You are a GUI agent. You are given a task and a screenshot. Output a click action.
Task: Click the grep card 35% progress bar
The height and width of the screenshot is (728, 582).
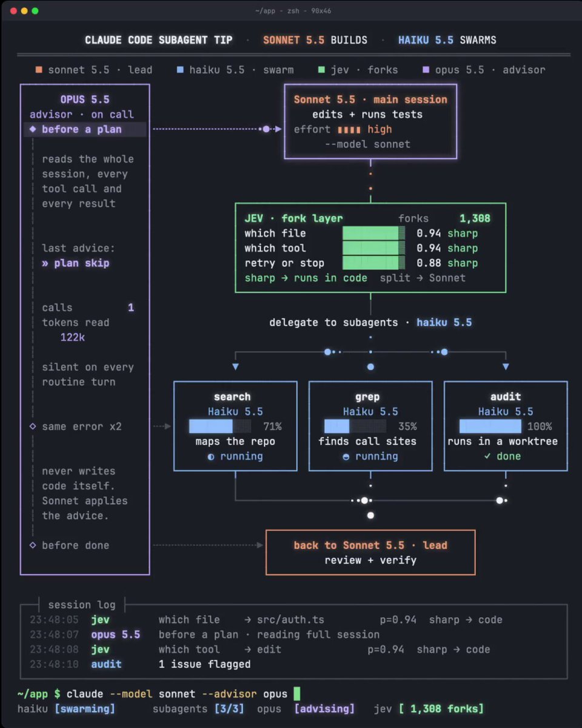click(x=355, y=426)
